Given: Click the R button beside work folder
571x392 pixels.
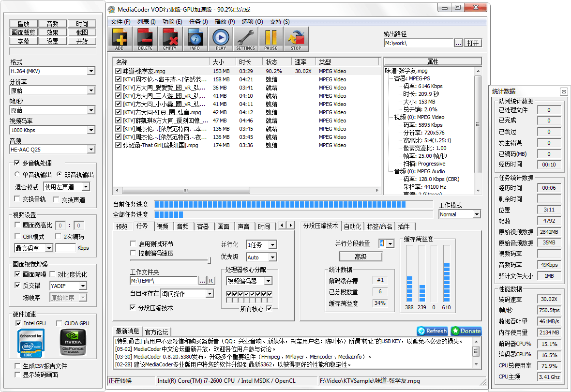Looking at the screenshot, I should tap(211, 281).
